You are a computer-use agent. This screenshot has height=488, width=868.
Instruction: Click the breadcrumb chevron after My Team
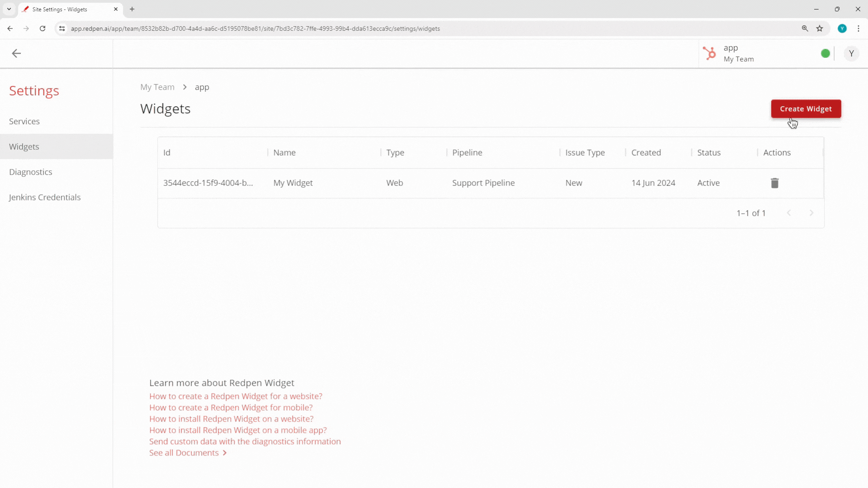[185, 87]
